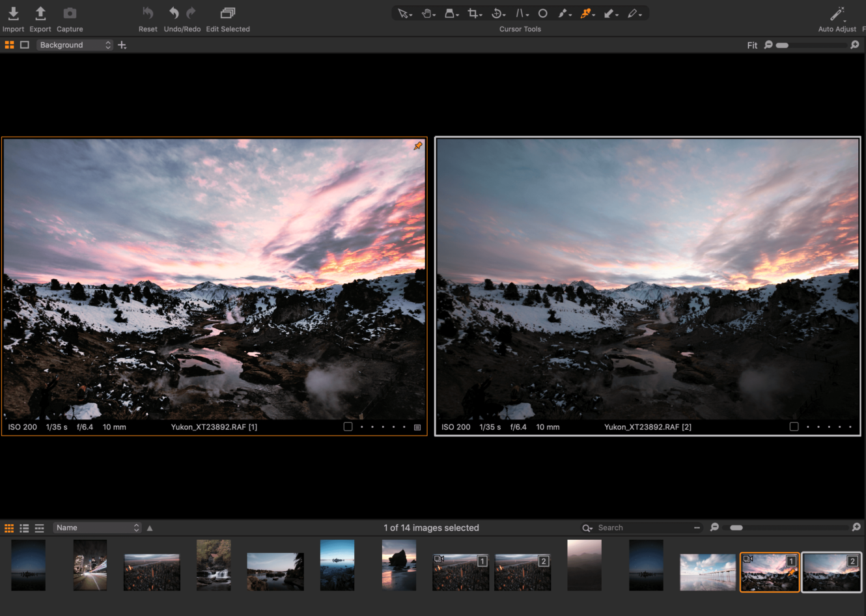Select the Straighten tool
Viewport: 866px width, 616px height.
[521, 13]
